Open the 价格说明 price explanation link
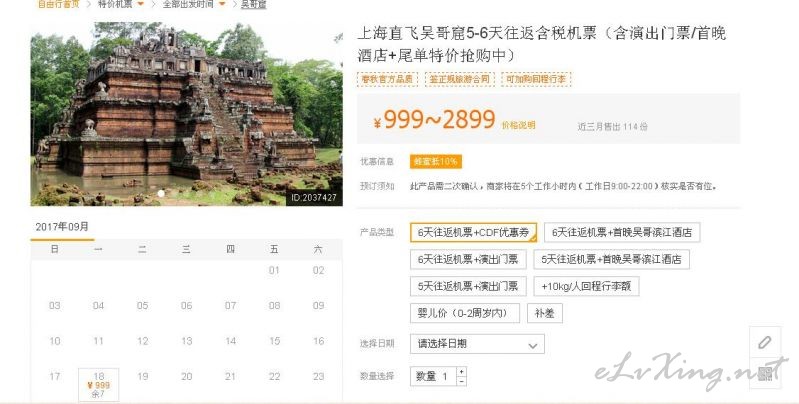799x404 pixels. [x=518, y=125]
